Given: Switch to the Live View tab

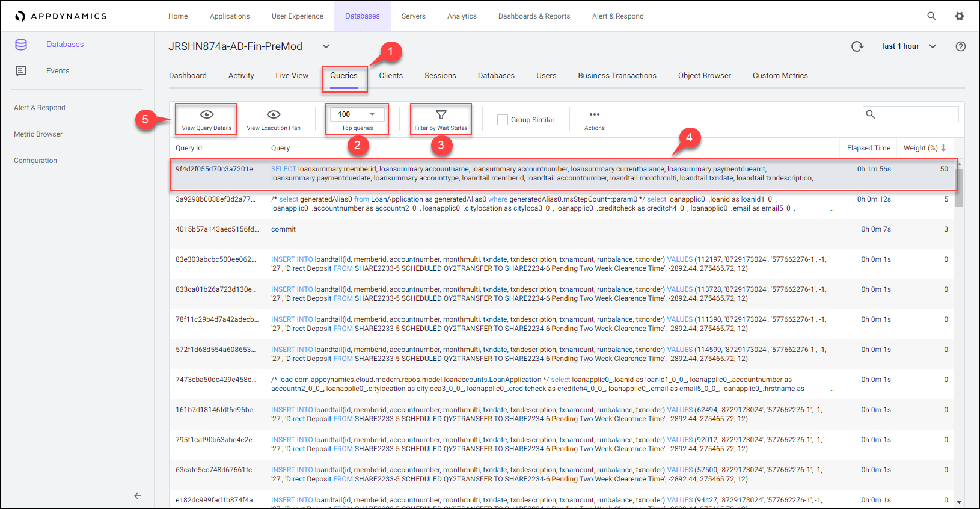Looking at the screenshot, I should [x=292, y=76].
